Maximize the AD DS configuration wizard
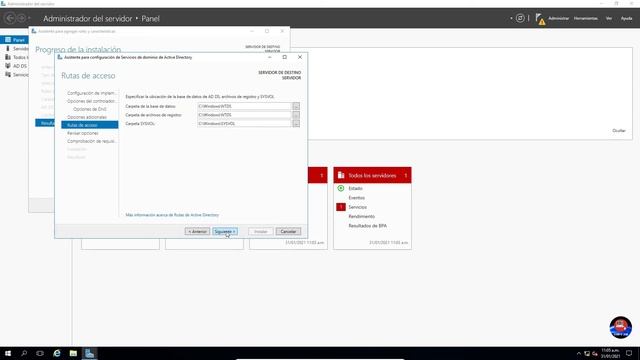 284,57
